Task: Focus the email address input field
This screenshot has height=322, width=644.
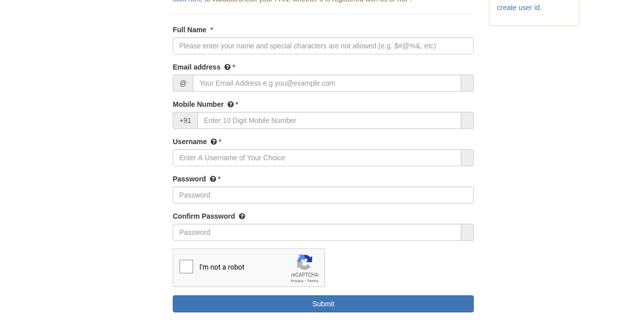Action: point(327,83)
